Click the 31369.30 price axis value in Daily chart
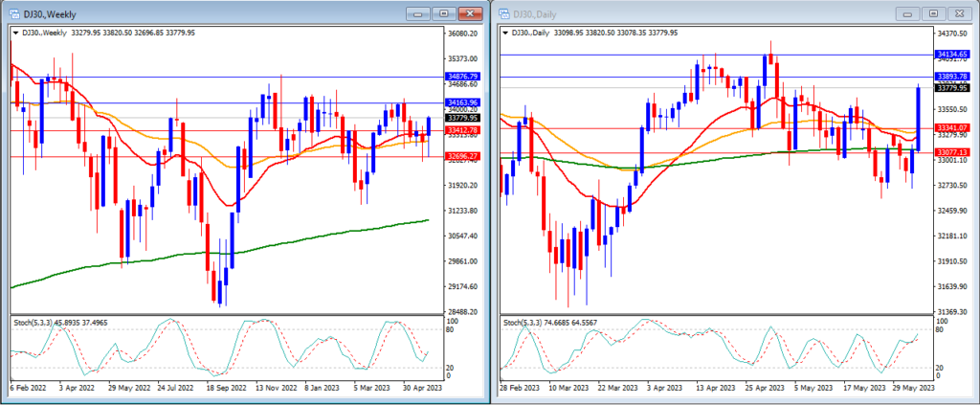The image size is (980, 405). click(952, 311)
